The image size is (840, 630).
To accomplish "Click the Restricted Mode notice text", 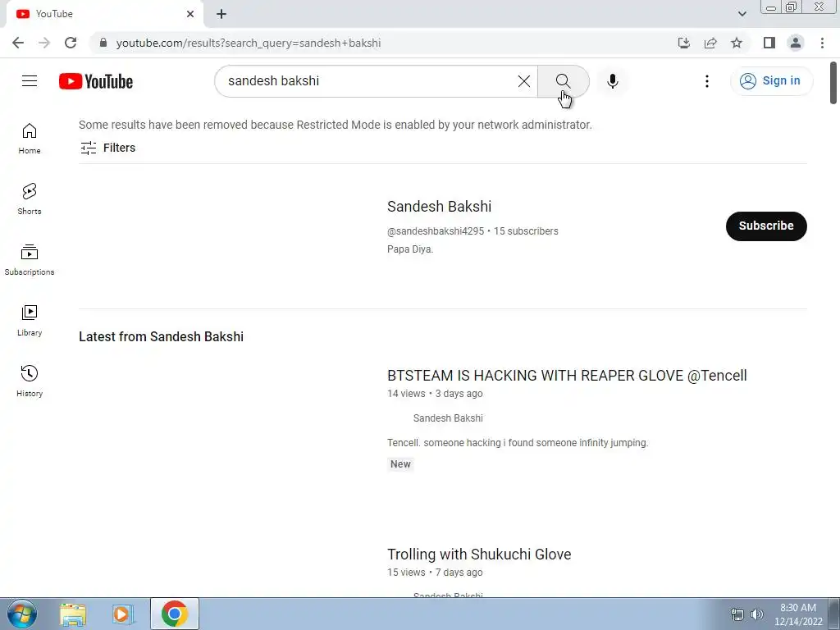I will click(x=336, y=125).
